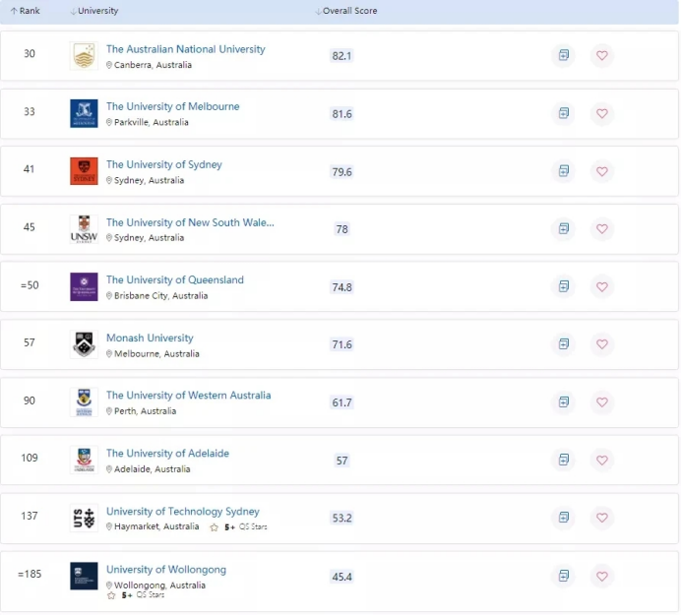This screenshot has width=682, height=616.
Task: Add University of Wollongong to compare list
Action: click(x=563, y=576)
